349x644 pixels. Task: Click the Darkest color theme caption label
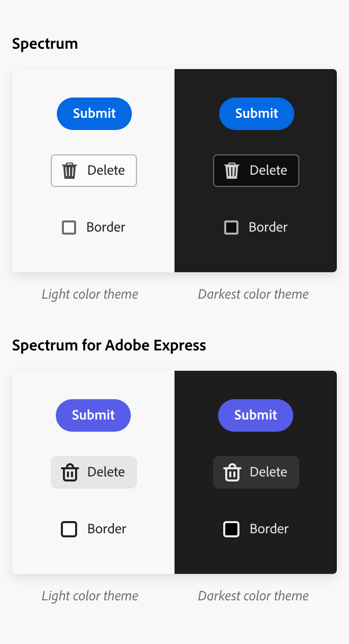(253, 294)
